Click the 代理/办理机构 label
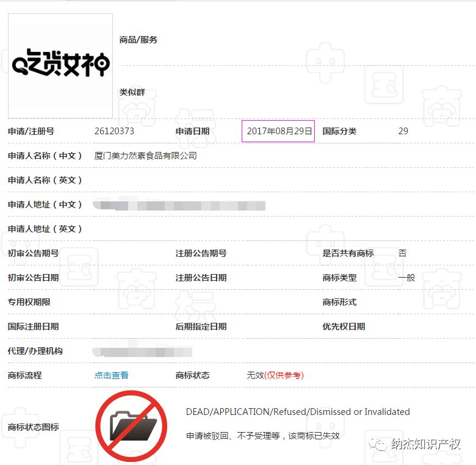Image resolution: width=476 pixels, height=465 pixels. [x=35, y=351]
